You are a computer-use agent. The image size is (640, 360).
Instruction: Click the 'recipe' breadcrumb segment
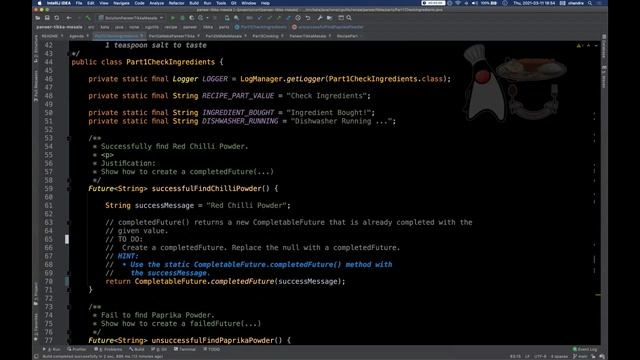171,27
